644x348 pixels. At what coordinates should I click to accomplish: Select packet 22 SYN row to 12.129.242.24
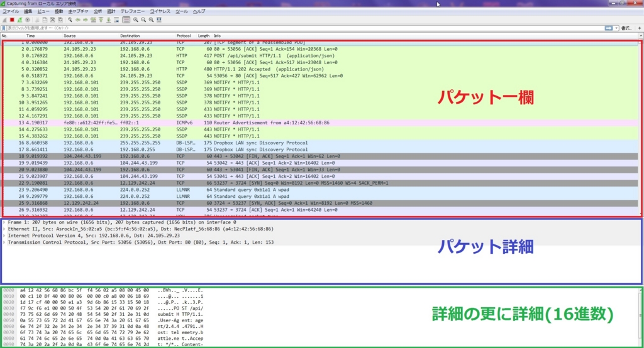pyautogui.click(x=320, y=183)
